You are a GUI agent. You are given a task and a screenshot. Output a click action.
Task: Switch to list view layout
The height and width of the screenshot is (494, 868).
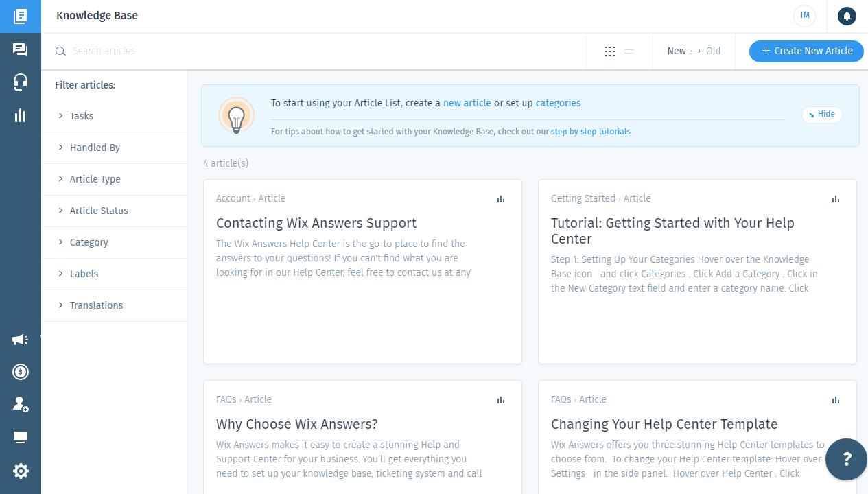pyautogui.click(x=629, y=51)
